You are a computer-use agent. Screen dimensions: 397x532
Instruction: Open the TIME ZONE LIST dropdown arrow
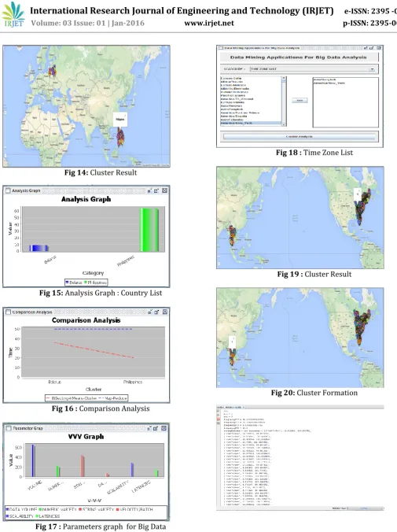click(x=373, y=69)
